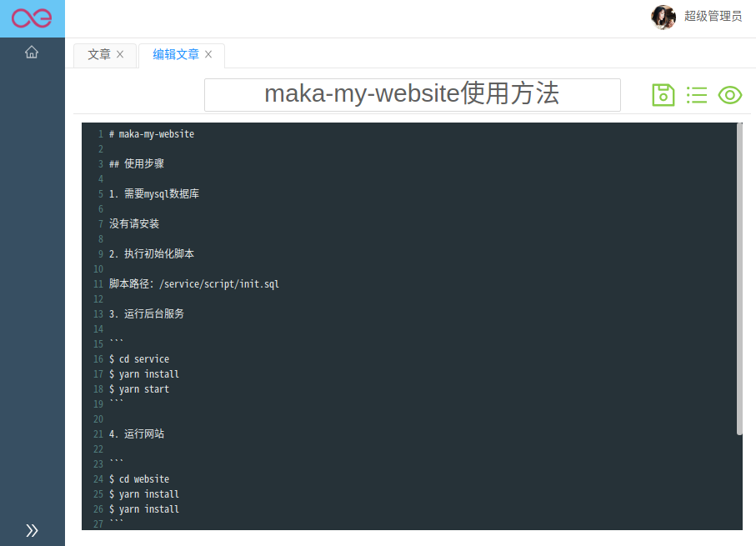This screenshot has height=546, width=756.
Task: Click line number 23 in gutter
Action: click(98, 464)
